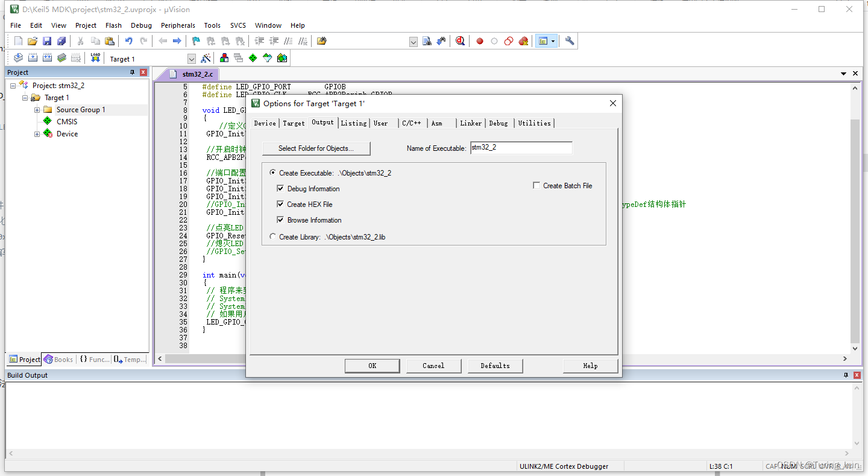Enable the Create Batch File checkbox
Image resolution: width=868 pixels, height=476 pixels.
pyautogui.click(x=536, y=185)
